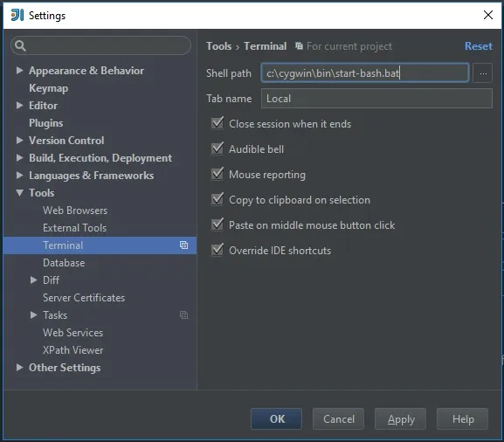504x442 pixels.
Task: Select External Tools item
Action: (74, 228)
